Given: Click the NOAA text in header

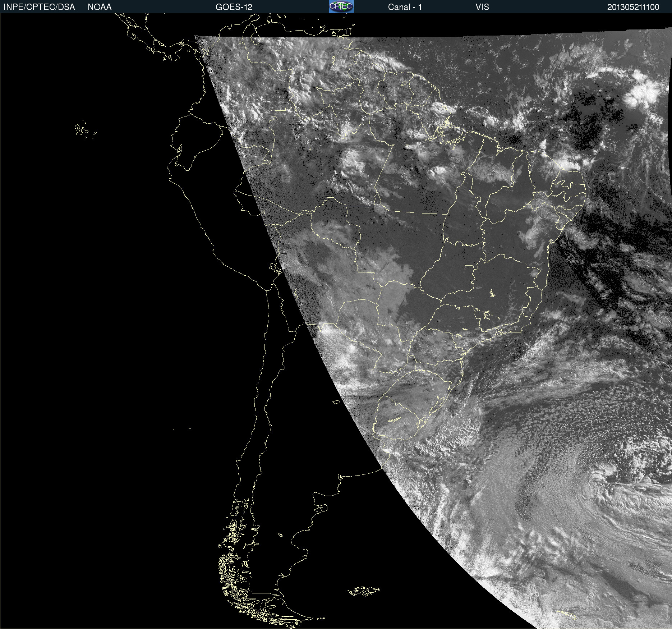Looking at the screenshot, I should 100,7.
